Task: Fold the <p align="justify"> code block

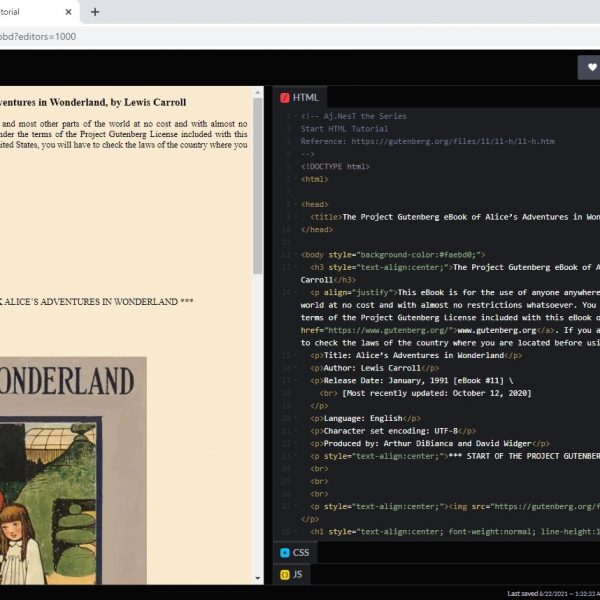Action: pos(298,292)
